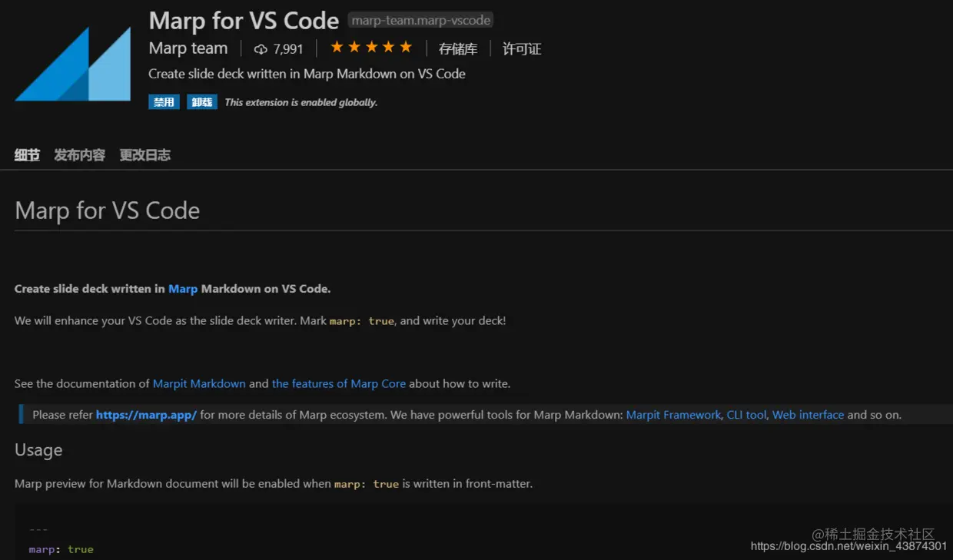Click the Marp for VS Code header title
The image size is (953, 560).
[244, 21]
